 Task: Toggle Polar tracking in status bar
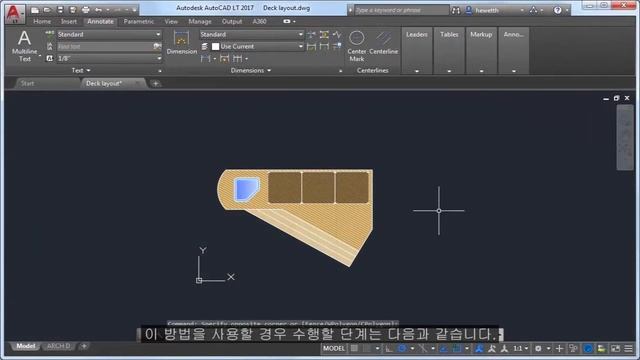click(x=402, y=348)
